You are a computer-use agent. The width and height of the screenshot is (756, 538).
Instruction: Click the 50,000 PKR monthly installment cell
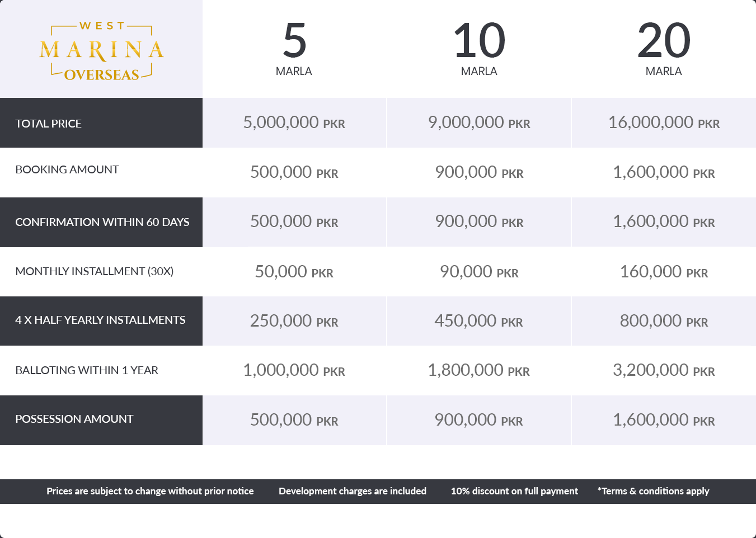point(294,272)
